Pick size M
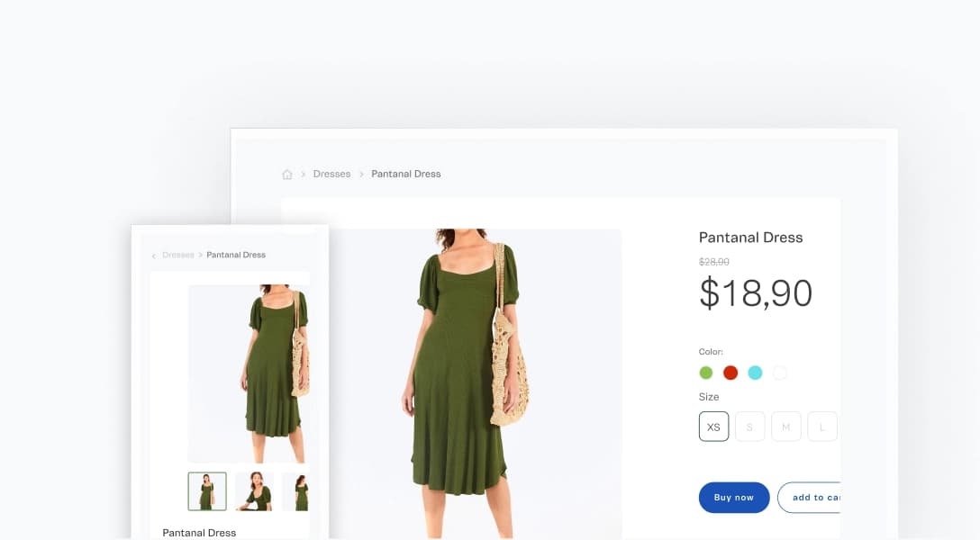The width and height of the screenshot is (980, 540). pos(785,427)
